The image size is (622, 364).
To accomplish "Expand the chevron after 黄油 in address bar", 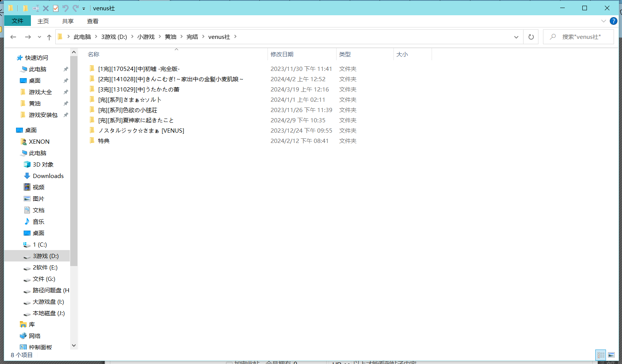I will [181, 37].
